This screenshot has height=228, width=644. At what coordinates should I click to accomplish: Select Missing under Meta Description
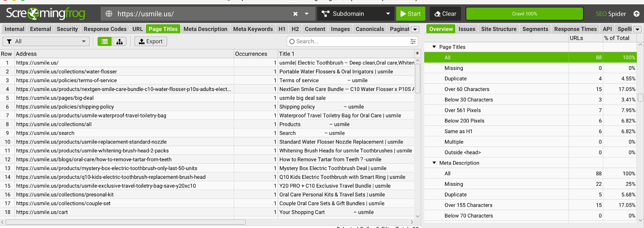click(530, 184)
